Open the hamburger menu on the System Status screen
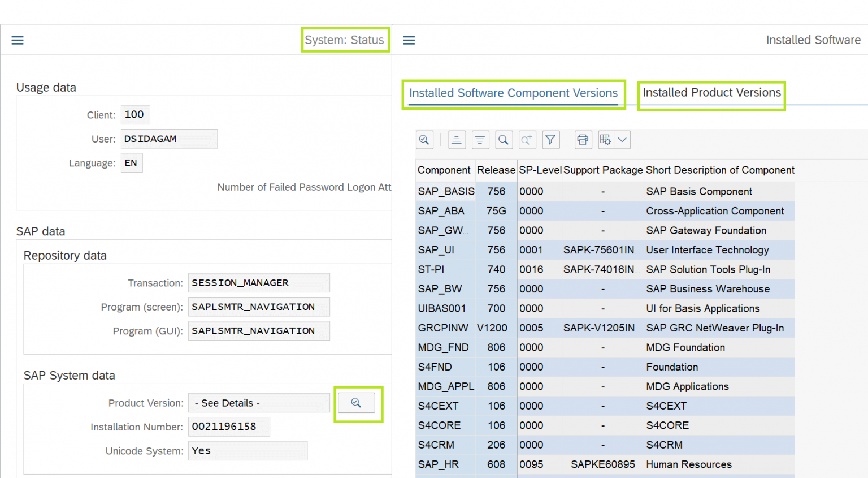 pyautogui.click(x=17, y=40)
